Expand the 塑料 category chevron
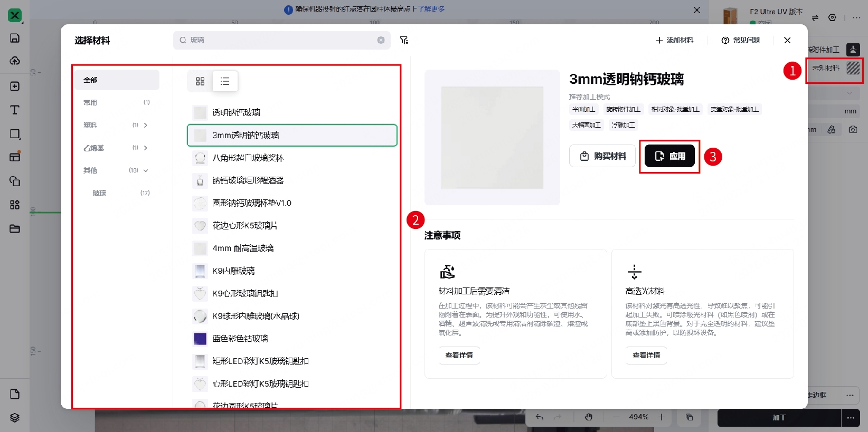This screenshot has height=432, width=868. (x=146, y=125)
